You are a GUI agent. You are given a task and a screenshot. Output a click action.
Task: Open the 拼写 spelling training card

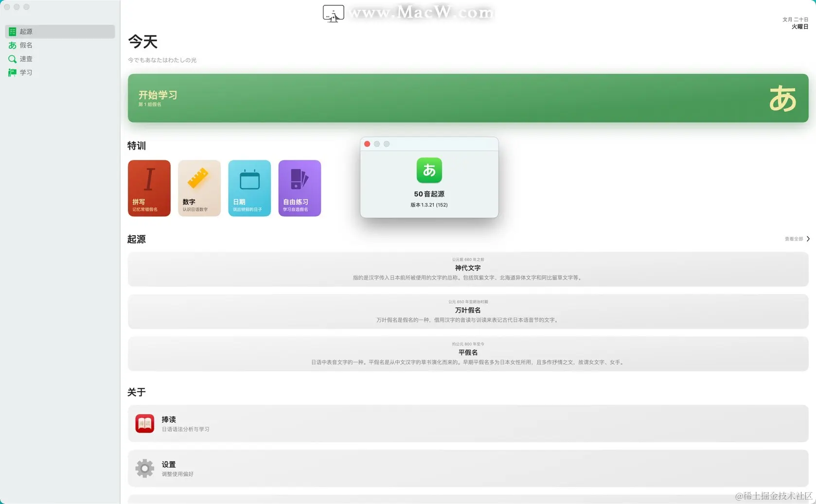(149, 188)
